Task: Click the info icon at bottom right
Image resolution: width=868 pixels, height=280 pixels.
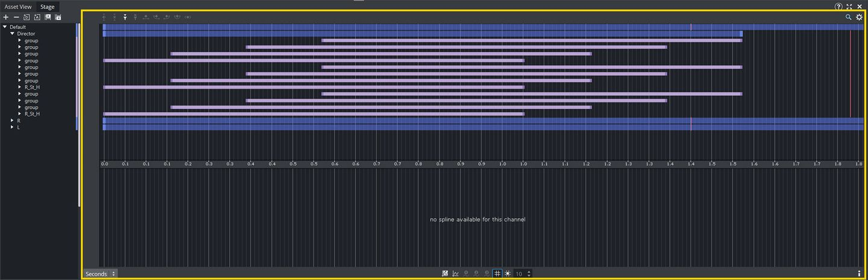Action: click(x=859, y=273)
